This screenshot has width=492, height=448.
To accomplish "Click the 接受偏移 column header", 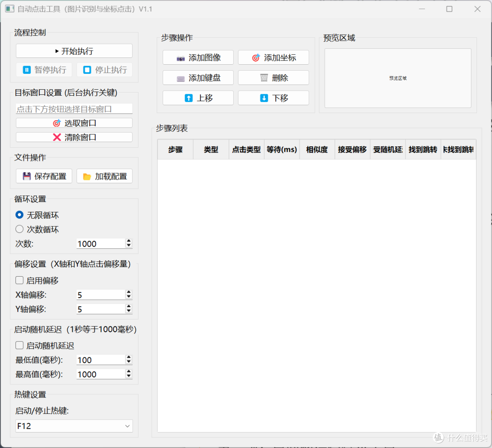I will click(352, 149).
